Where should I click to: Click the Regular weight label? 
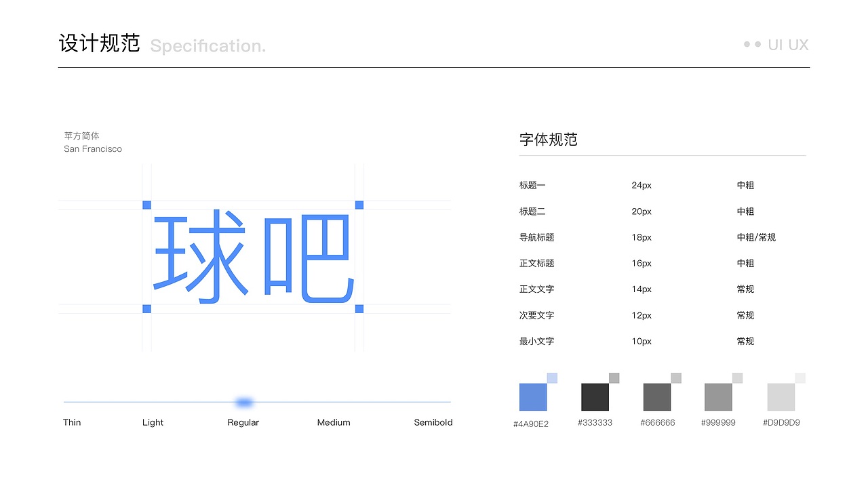coord(243,422)
